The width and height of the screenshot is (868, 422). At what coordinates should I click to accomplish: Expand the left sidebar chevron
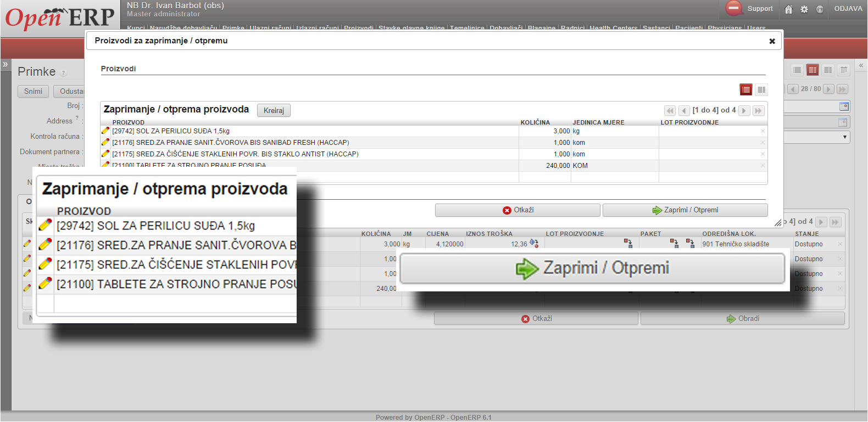(x=5, y=64)
